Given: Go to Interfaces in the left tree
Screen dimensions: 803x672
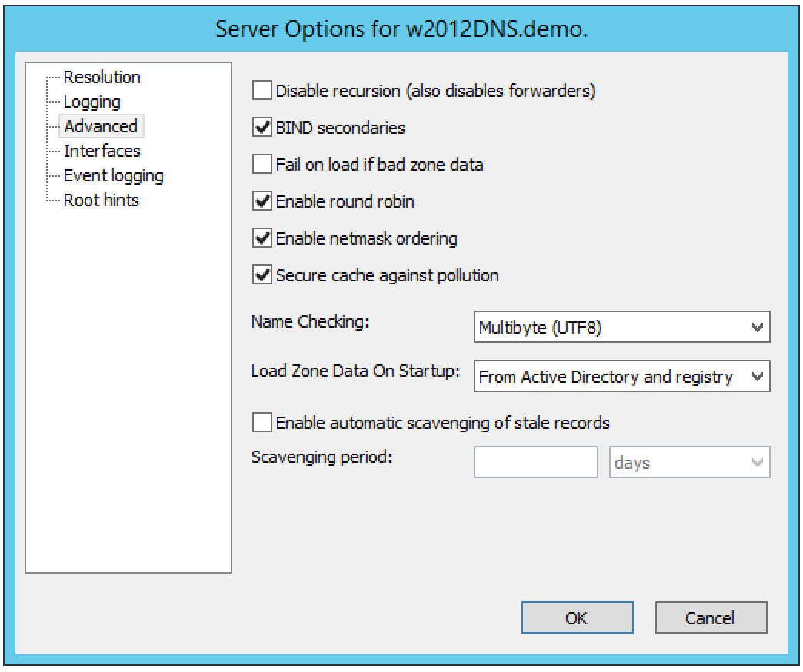Looking at the screenshot, I should (x=102, y=151).
